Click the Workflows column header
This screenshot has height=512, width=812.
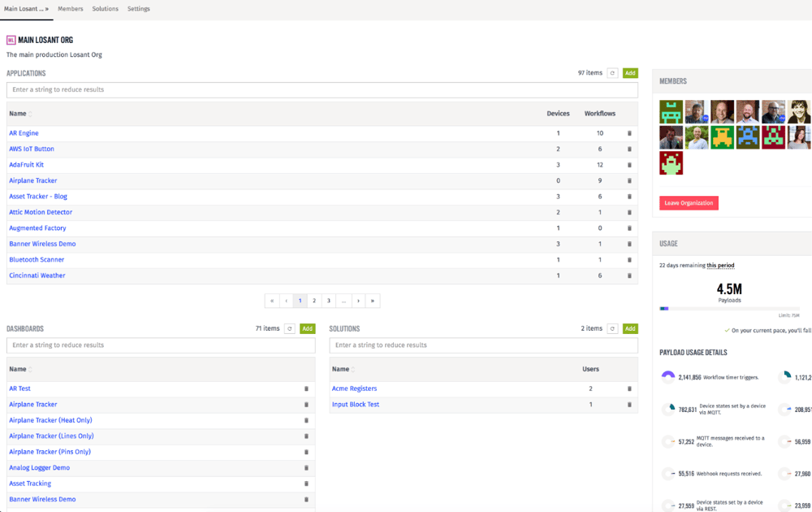[600, 114]
